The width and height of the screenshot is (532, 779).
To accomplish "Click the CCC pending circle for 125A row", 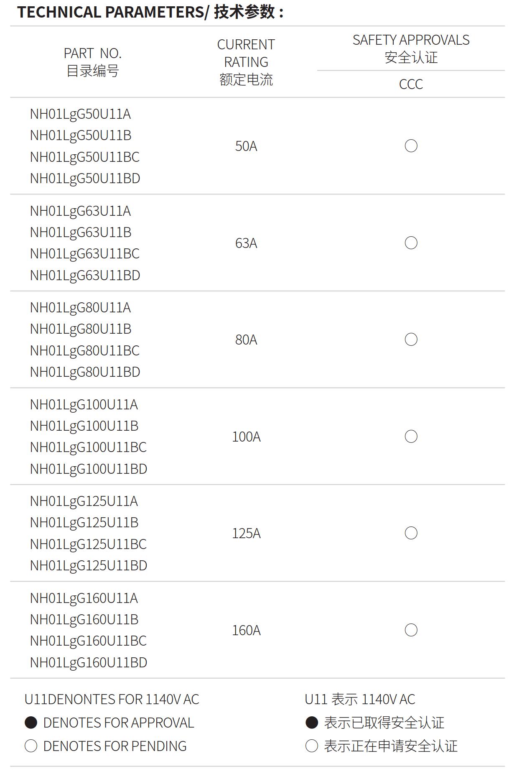I will click(411, 533).
